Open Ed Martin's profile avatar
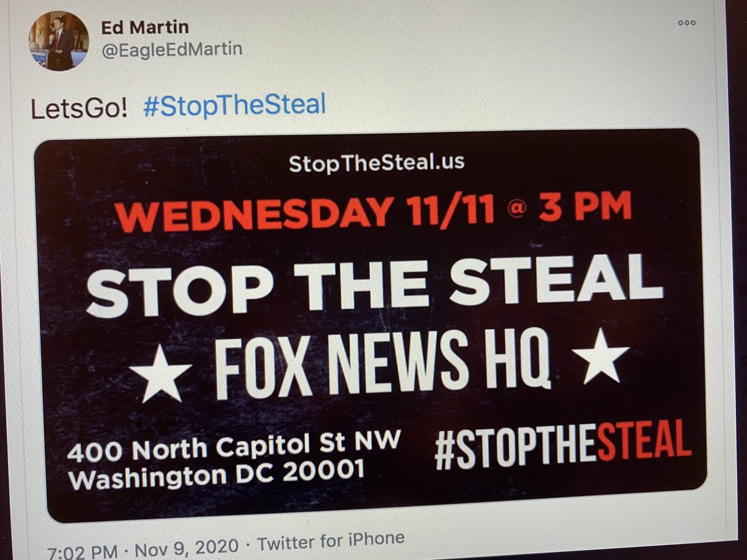This screenshot has height=560, width=747. point(60,40)
